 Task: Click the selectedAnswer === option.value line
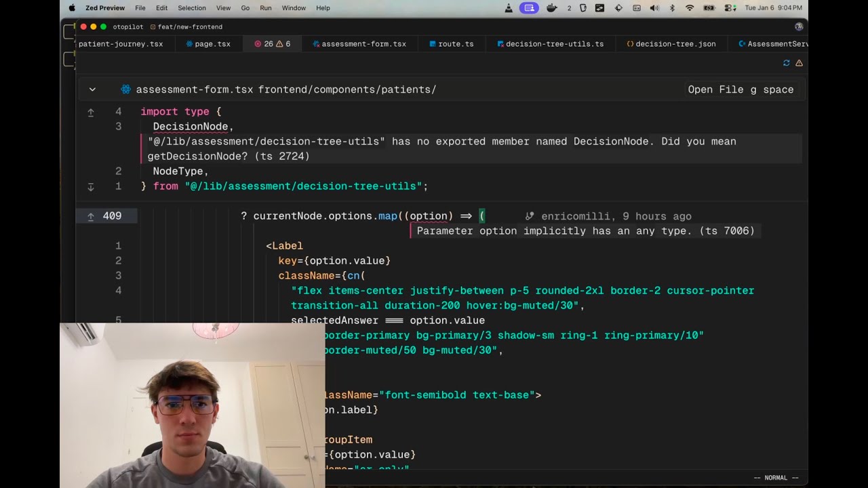point(388,321)
